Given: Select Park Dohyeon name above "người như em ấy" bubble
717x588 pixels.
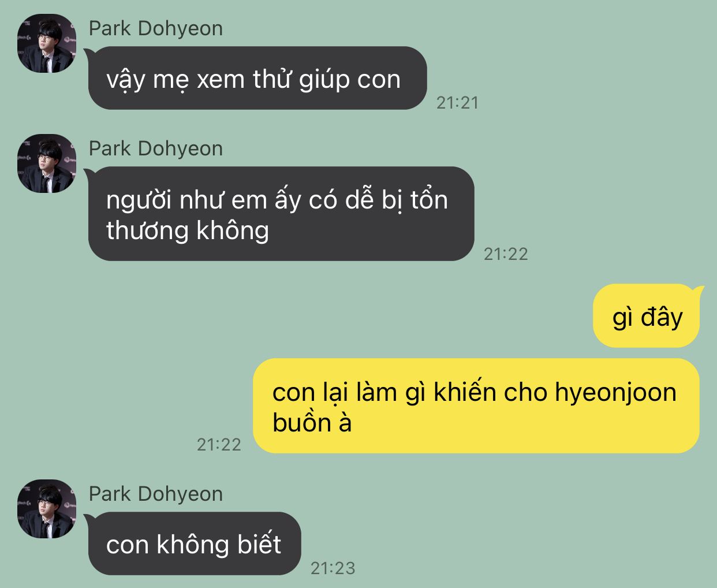Looking at the screenshot, I should pyautogui.click(x=156, y=148).
